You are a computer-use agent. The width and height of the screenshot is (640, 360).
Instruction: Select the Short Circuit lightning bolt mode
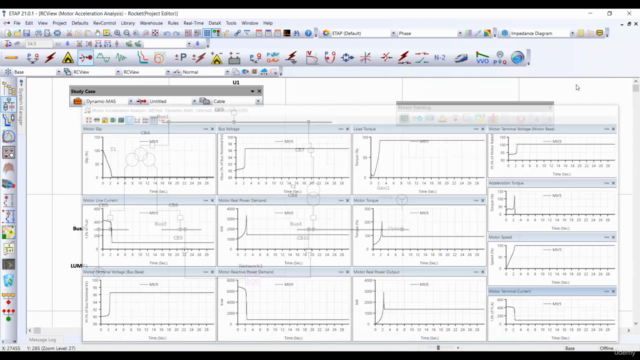point(51,58)
